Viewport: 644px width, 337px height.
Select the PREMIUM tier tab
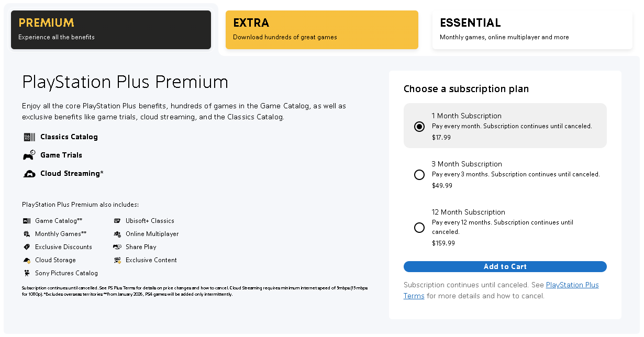(110, 29)
